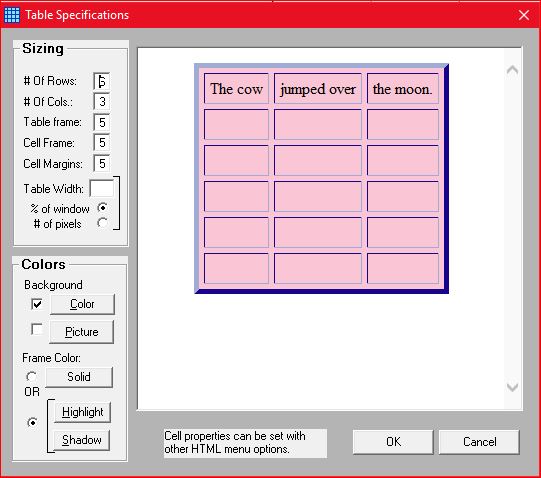
Task: Focus the Table Width input box
Action: [x=101, y=188]
